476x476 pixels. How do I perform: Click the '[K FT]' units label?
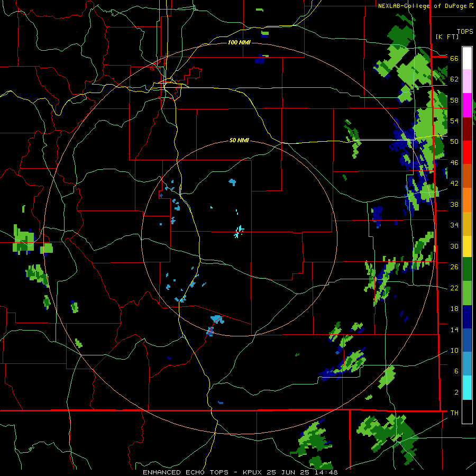pyautogui.click(x=447, y=36)
